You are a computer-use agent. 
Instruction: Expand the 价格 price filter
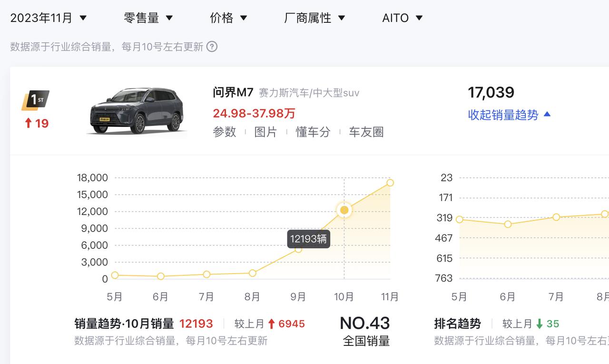pyautogui.click(x=228, y=18)
